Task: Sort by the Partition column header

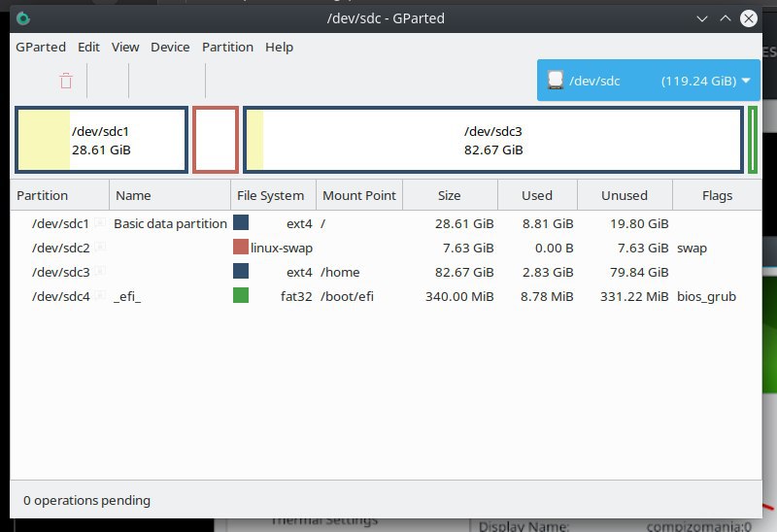Action: 59,195
